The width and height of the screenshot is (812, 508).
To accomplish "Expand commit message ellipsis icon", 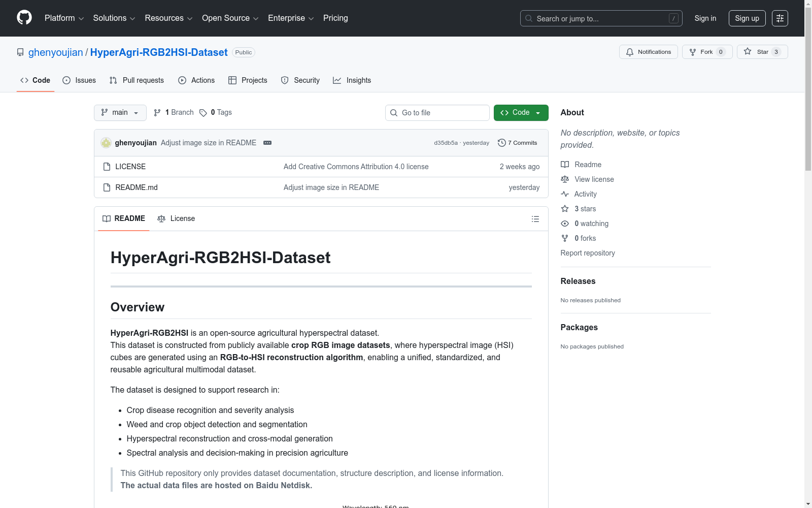I will coord(267,143).
